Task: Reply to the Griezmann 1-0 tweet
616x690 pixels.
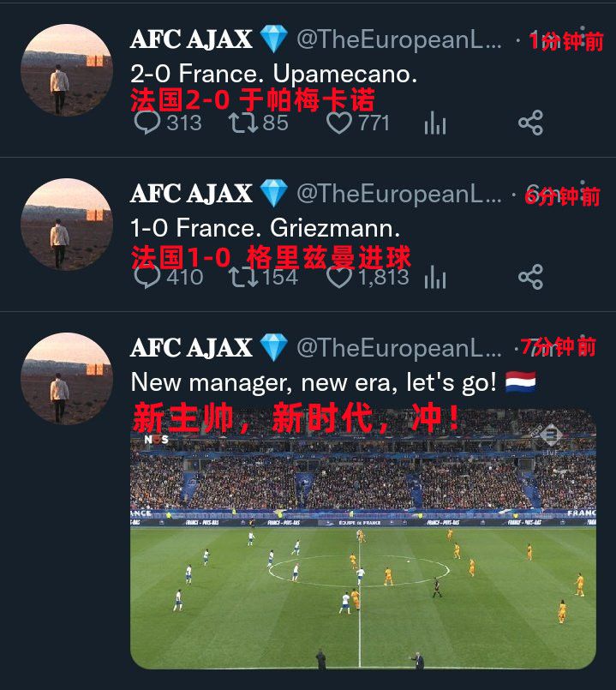Action: pyautogui.click(x=147, y=277)
